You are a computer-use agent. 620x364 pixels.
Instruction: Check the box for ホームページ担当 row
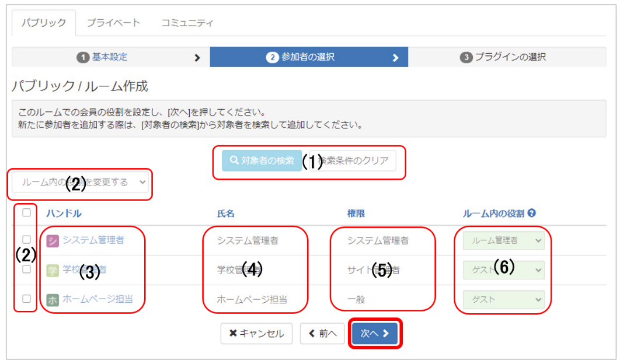tap(26, 299)
